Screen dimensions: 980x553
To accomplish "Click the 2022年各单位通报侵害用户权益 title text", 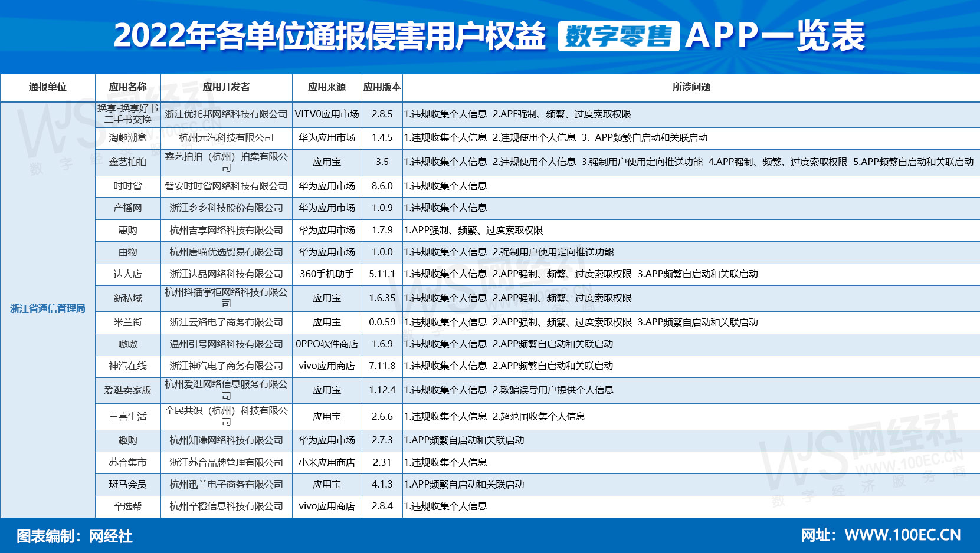I will click(330, 36).
